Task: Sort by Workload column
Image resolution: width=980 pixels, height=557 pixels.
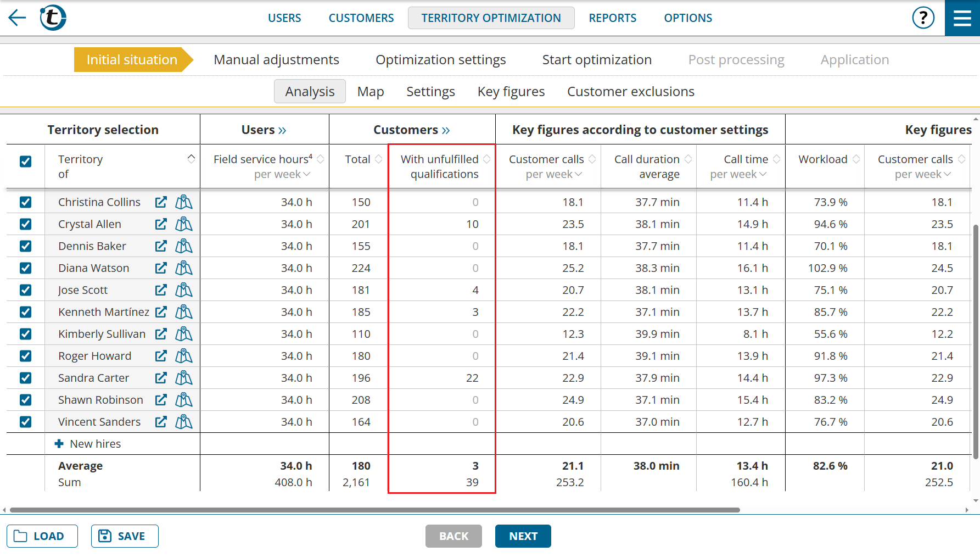Action: coord(856,159)
